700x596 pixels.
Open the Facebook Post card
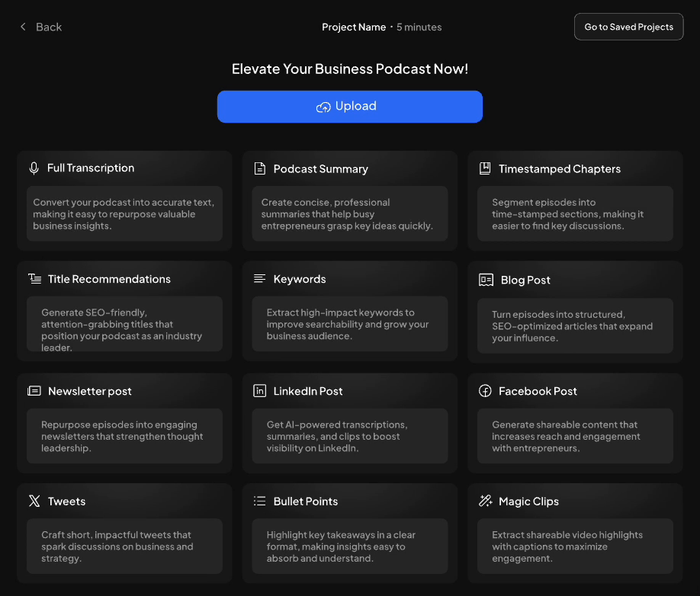(x=575, y=423)
